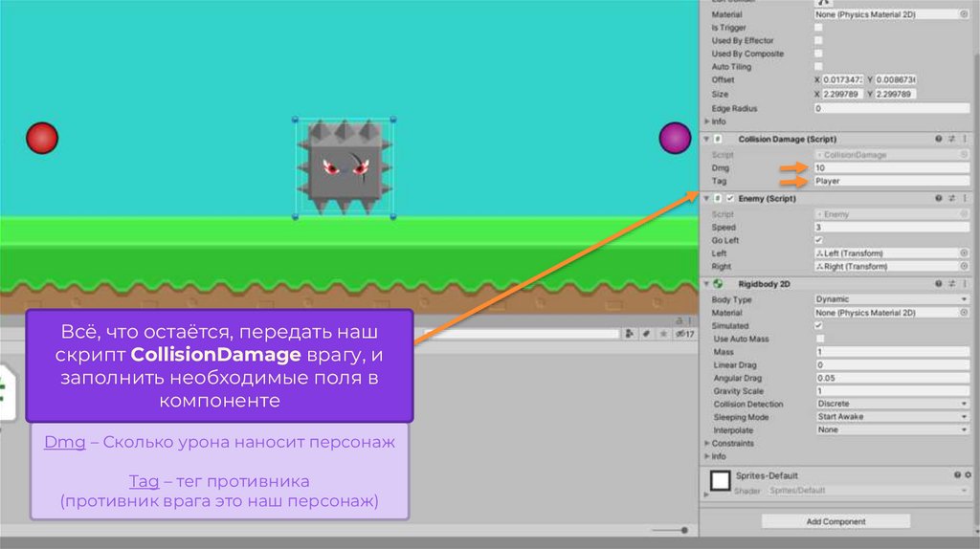Uncheck the Go Left checkbox
This screenshot has height=549, width=980.
click(818, 240)
